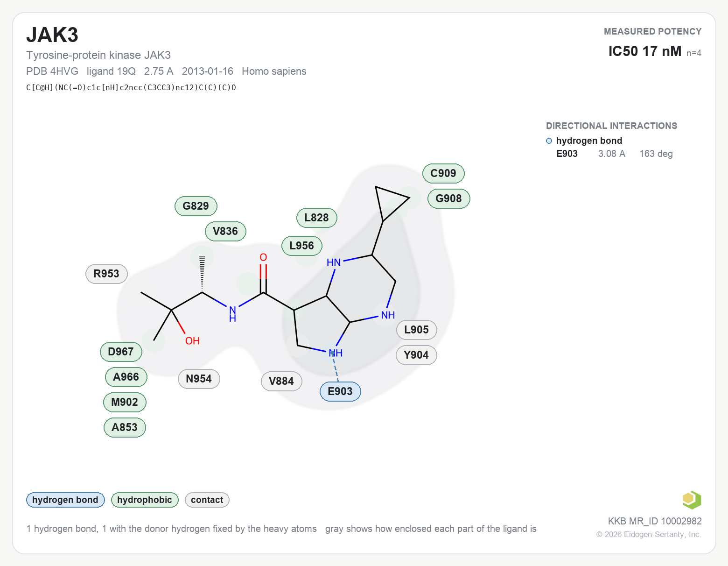This screenshot has width=728, height=566.
Task: Click the 163 deg angle value
Action: pos(656,154)
